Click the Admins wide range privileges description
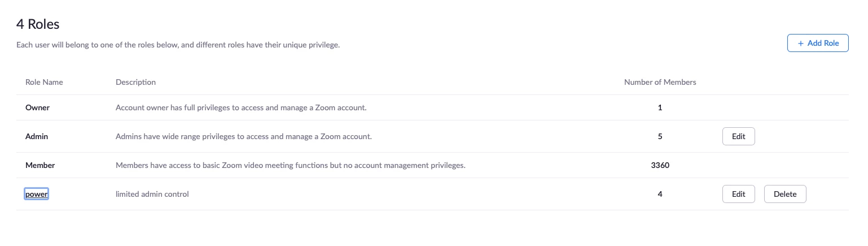This screenshot has width=868, height=246. 243,136
